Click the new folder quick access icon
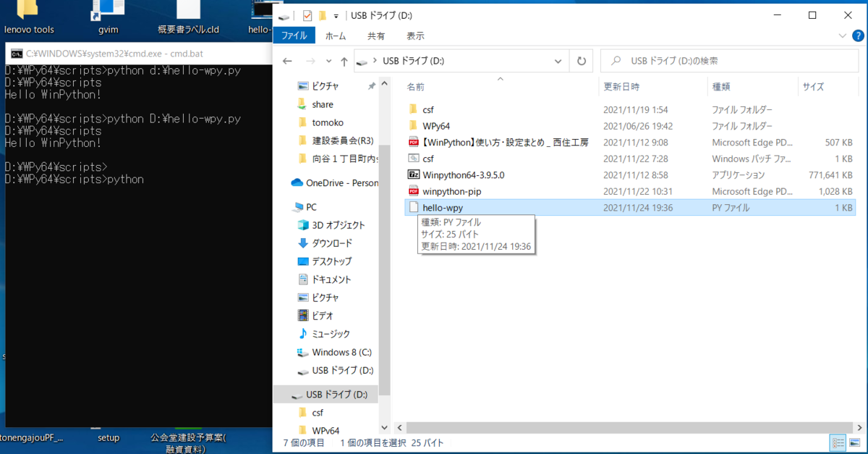 (323, 15)
